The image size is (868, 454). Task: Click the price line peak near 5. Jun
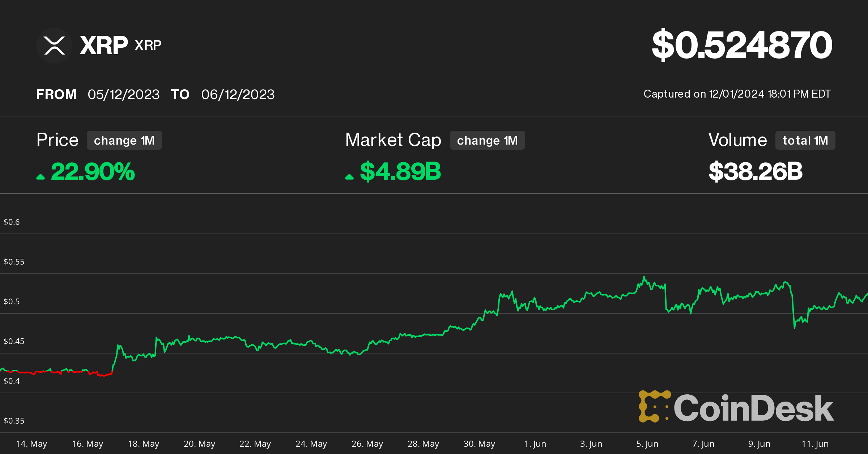click(x=644, y=277)
